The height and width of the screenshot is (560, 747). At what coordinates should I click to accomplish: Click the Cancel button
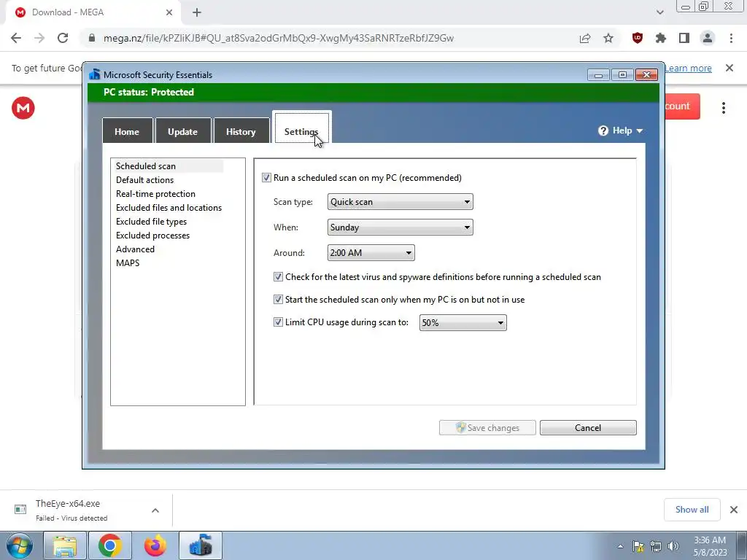(588, 427)
